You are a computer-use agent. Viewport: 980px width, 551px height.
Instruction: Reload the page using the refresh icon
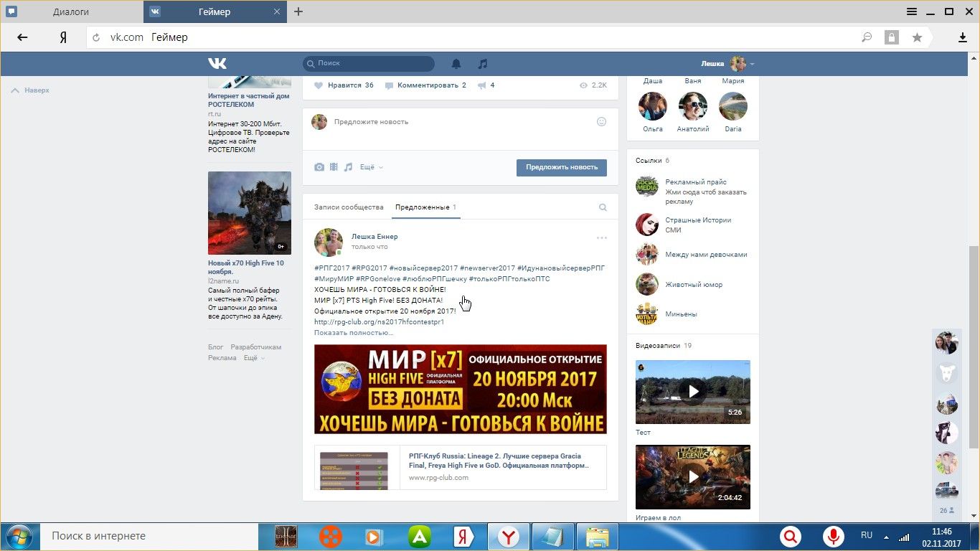tap(96, 37)
